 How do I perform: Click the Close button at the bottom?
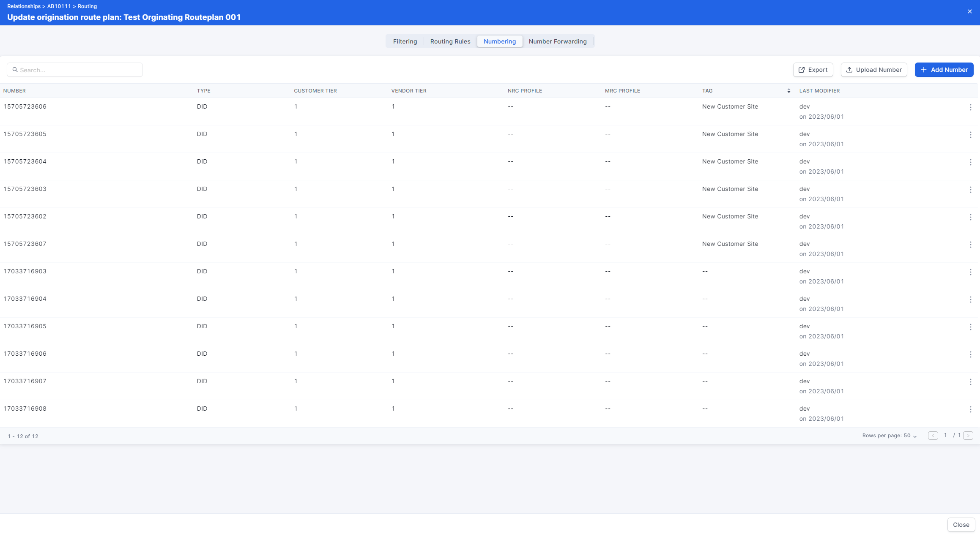(x=961, y=524)
